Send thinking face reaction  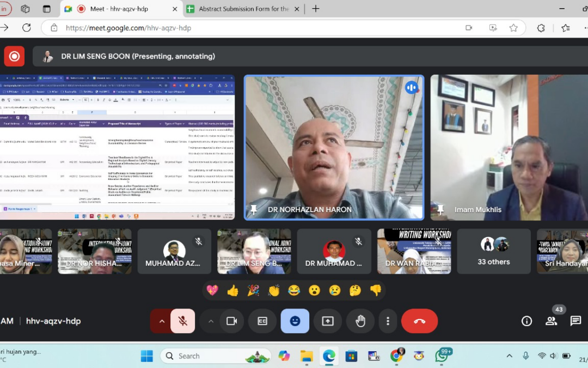355,290
